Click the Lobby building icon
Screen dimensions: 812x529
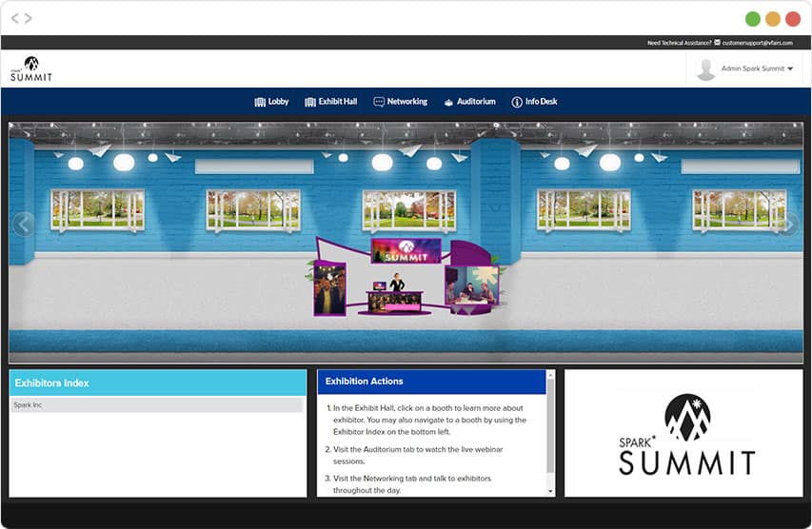click(260, 102)
